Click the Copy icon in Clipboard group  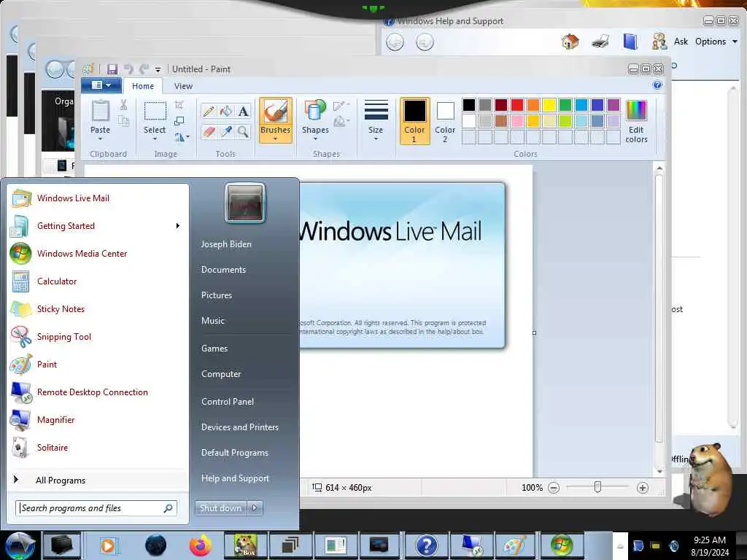[x=123, y=121]
